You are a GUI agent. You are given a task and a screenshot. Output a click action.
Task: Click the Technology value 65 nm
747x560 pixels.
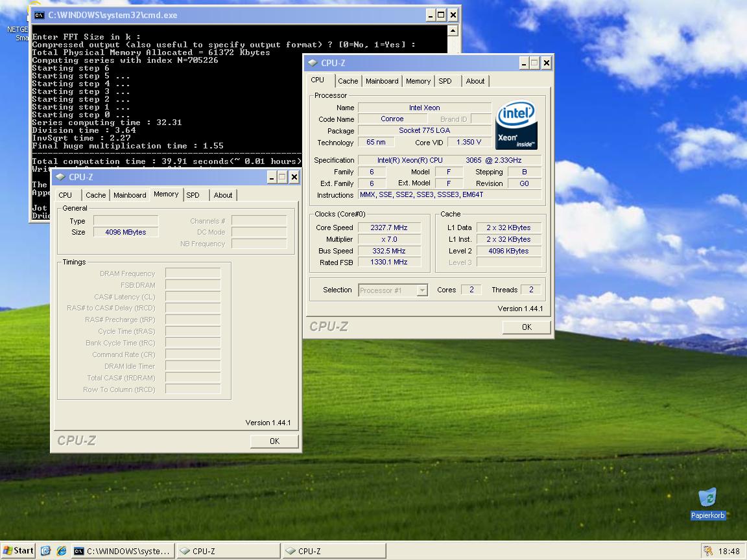click(376, 142)
